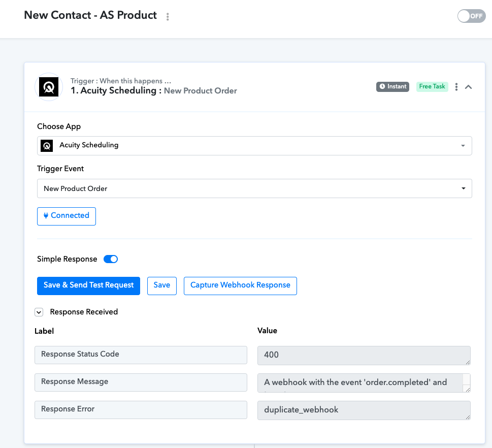This screenshot has width=492, height=448.
Task: Disable the Simple Response toggle
Action: (x=111, y=259)
